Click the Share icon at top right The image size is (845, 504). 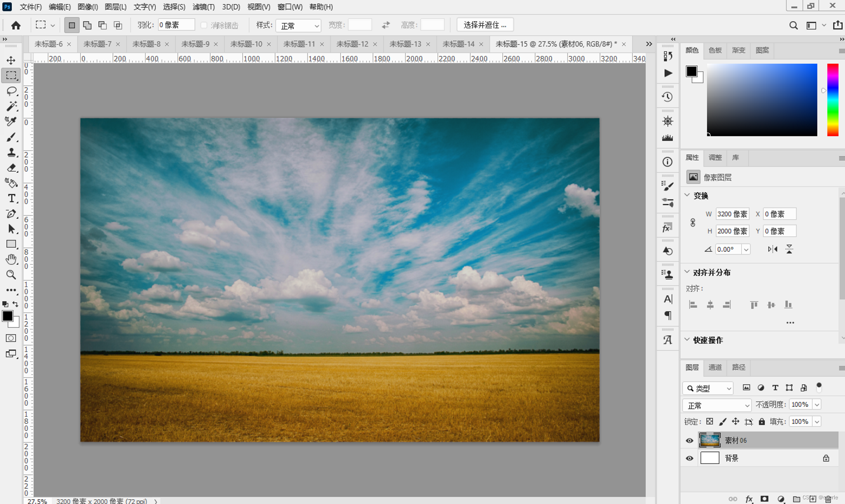pyautogui.click(x=837, y=25)
